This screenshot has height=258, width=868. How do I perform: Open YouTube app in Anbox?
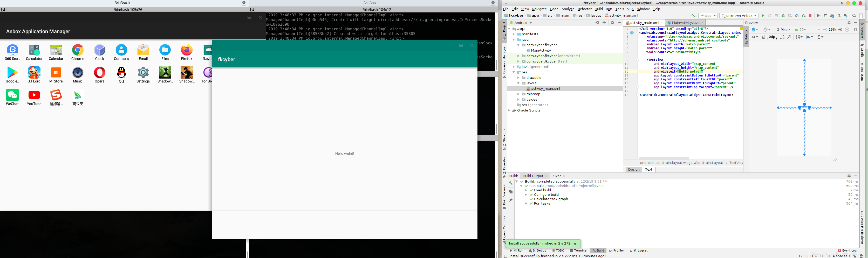[34, 98]
